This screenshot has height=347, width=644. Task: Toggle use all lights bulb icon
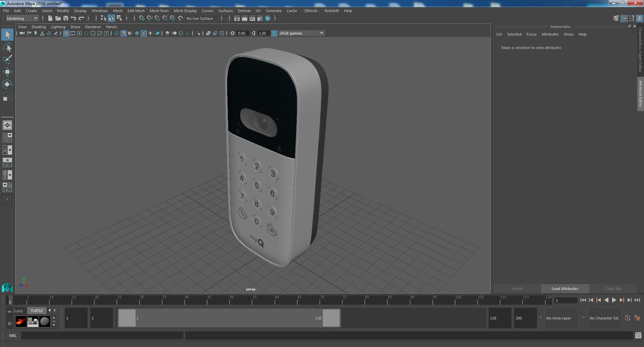(x=150, y=33)
